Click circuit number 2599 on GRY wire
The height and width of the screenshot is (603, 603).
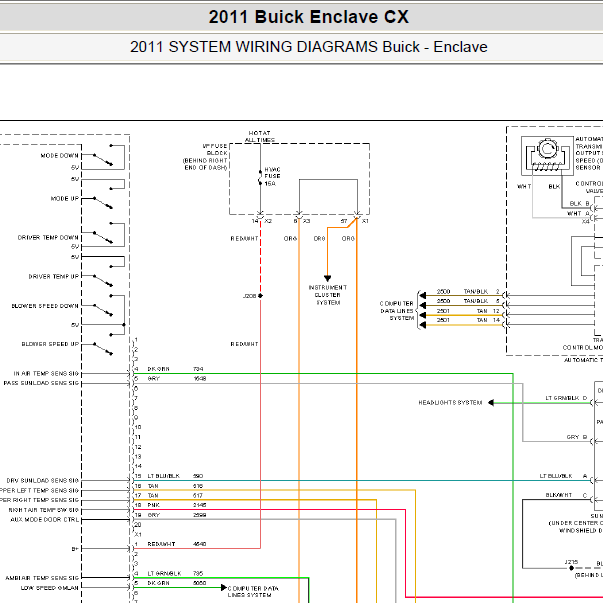[200, 515]
